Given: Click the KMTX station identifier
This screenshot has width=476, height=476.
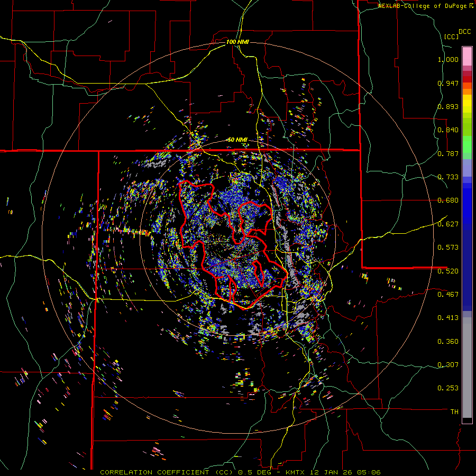Looking at the screenshot, I should pyautogui.click(x=296, y=472).
